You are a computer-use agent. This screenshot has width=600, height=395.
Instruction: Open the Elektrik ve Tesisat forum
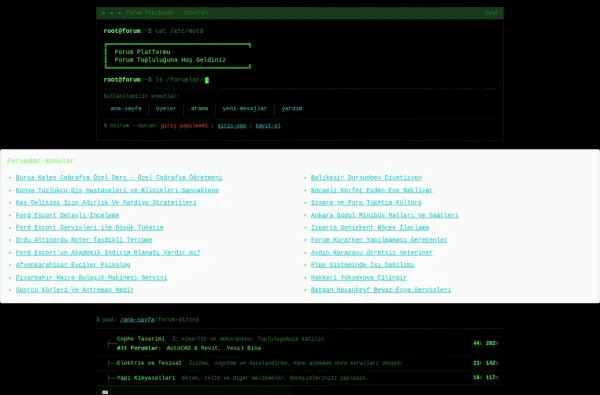point(149,363)
